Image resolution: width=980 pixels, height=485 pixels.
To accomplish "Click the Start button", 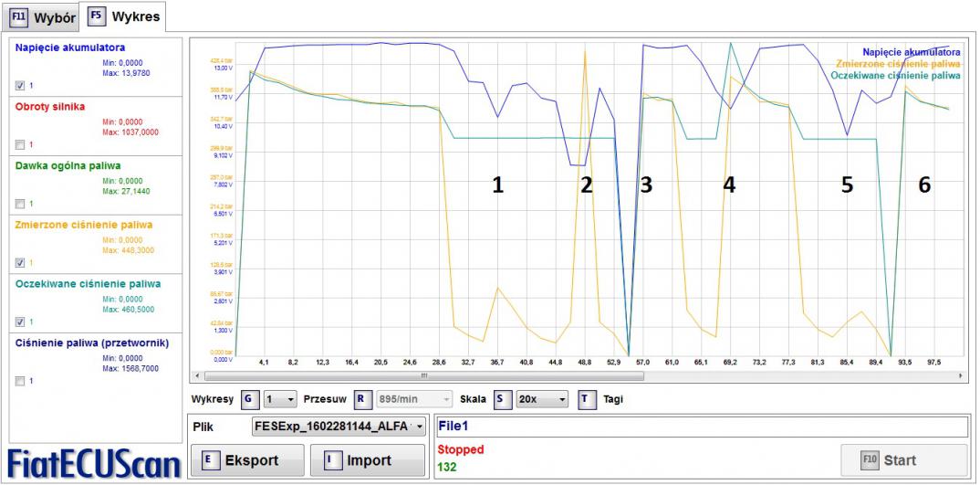I will 904,460.
